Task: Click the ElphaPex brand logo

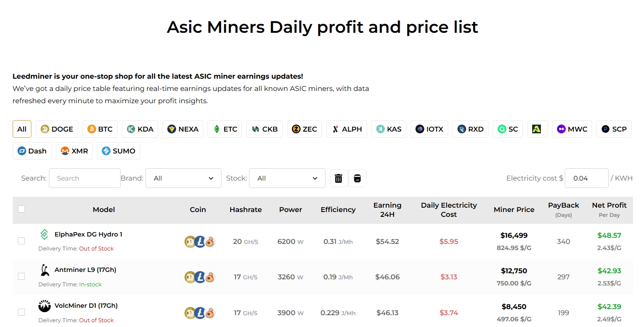Action: (44, 234)
